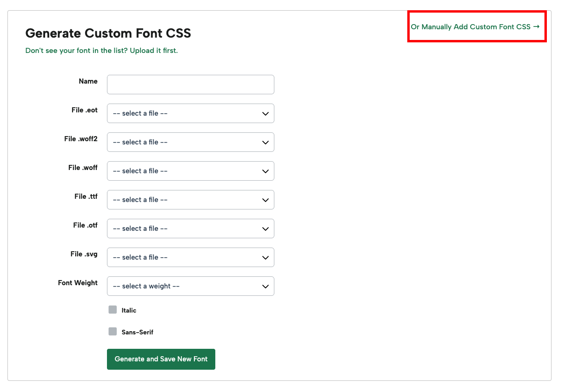Click the File .ttf label
This screenshot has width=565, height=392.
(86, 196)
